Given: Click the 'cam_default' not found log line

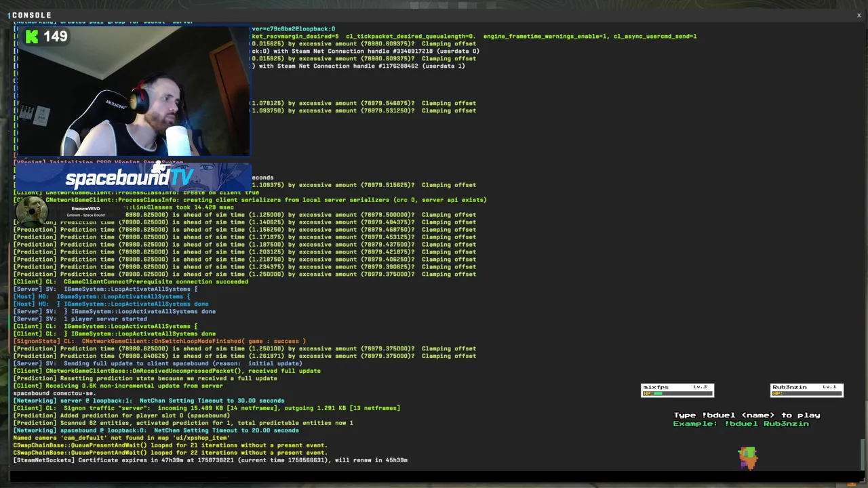Looking at the screenshot, I should coord(121,438).
